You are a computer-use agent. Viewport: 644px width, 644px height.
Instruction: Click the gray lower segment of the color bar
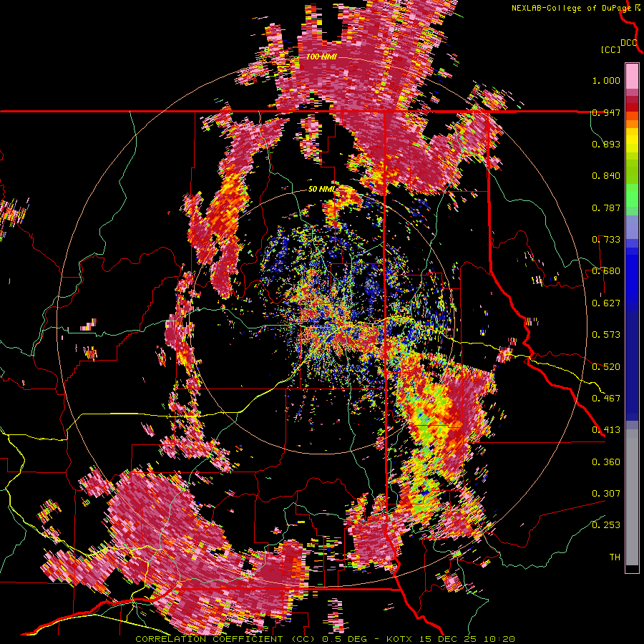[x=632, y=497]
